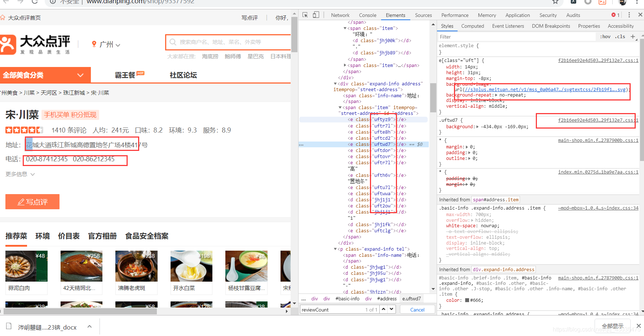Add a new style rule plus icon

pos(633,36)
